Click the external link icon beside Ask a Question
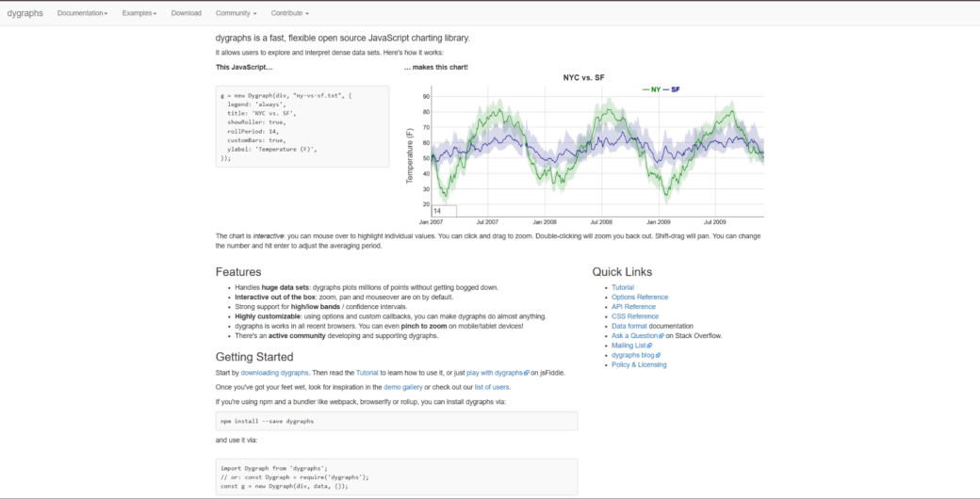The image size is (980, 499). click(x=661, y=336)
